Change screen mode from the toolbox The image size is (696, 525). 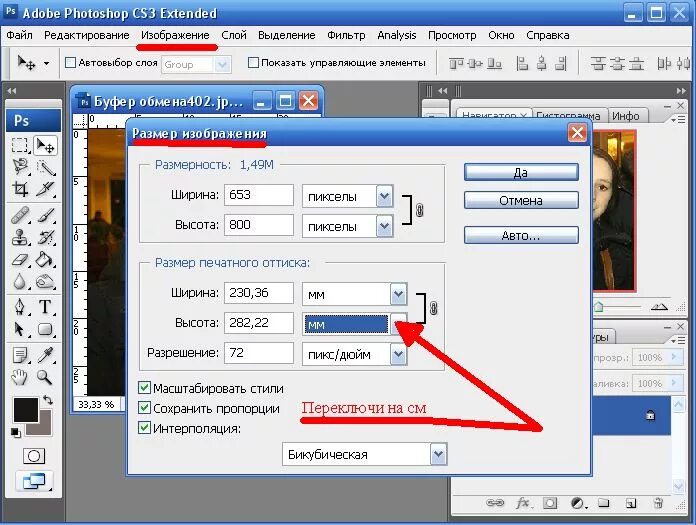pos(34,481)
